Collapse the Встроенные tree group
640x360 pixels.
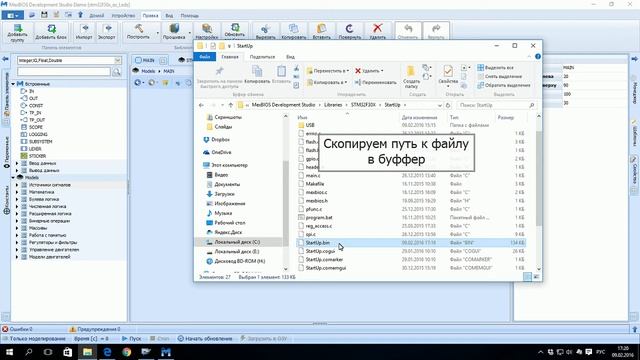tap(13, 84)
